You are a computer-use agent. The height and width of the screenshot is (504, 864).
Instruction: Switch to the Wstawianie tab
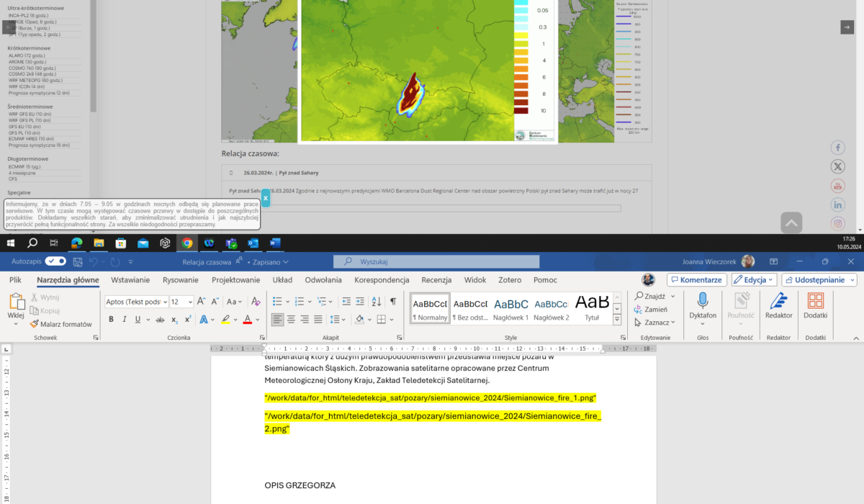tap(130, 279)
